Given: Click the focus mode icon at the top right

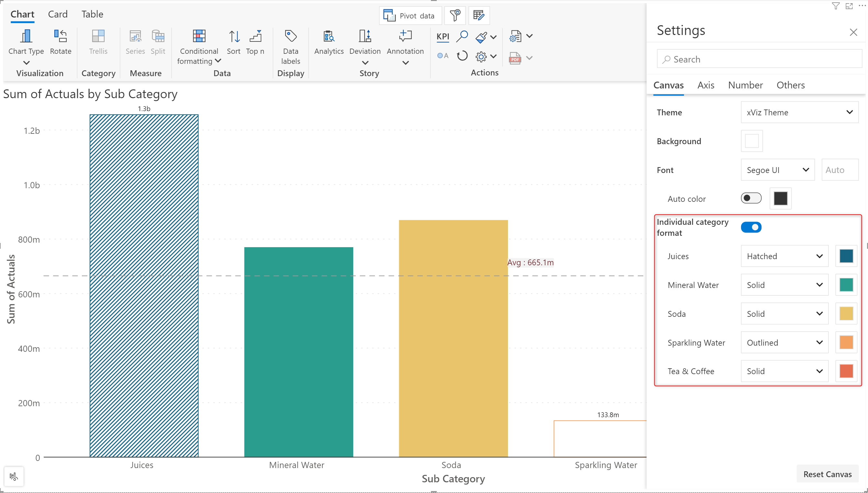Looking at the screenshot, I should (x=849, y=6).
